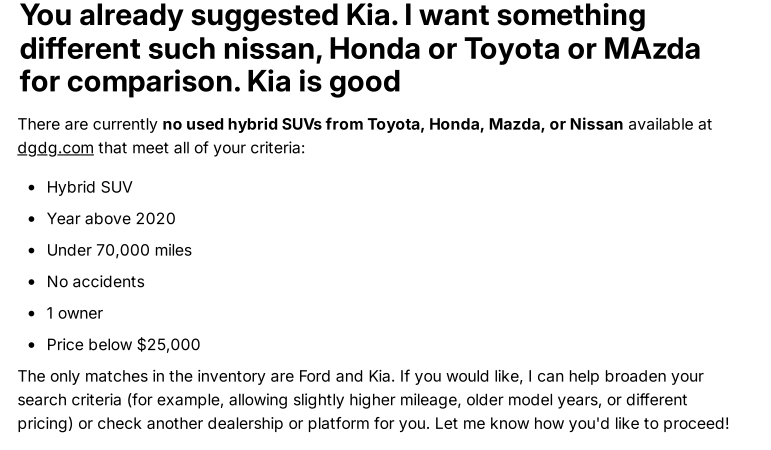
Task: Click the word "nissan" in the heading
Action: pos(266,48)
